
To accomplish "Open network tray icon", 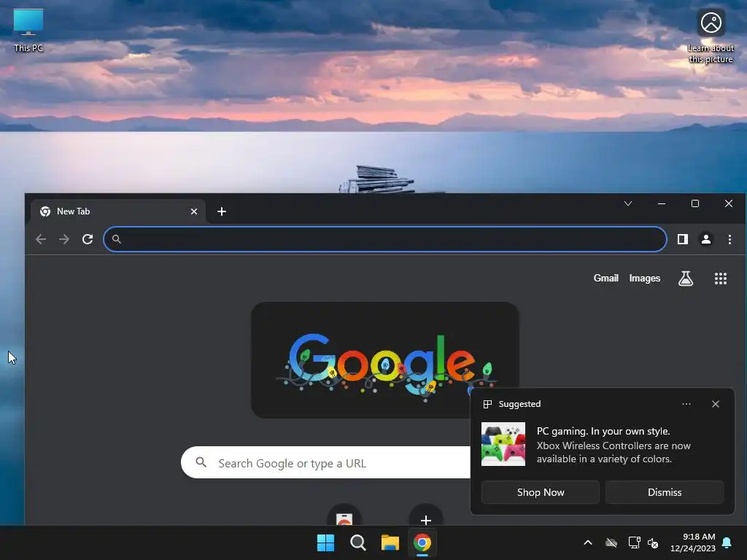I will click(634, 542).
